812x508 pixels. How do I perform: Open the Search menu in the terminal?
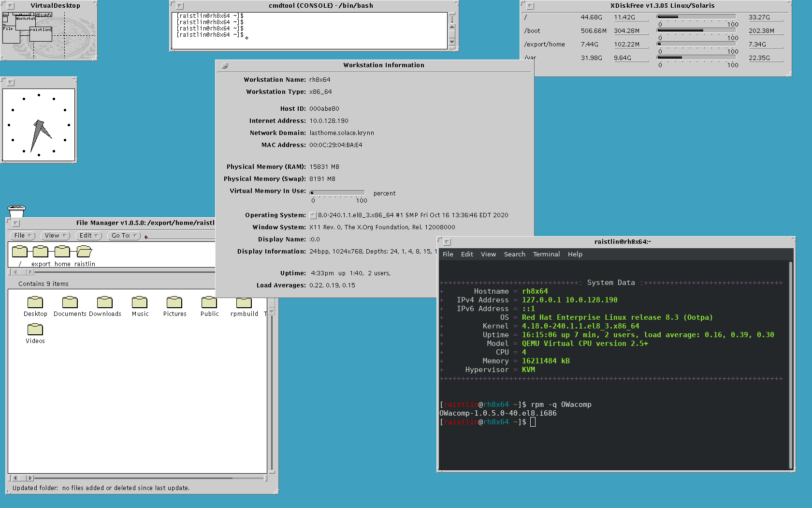click(514, 254)
